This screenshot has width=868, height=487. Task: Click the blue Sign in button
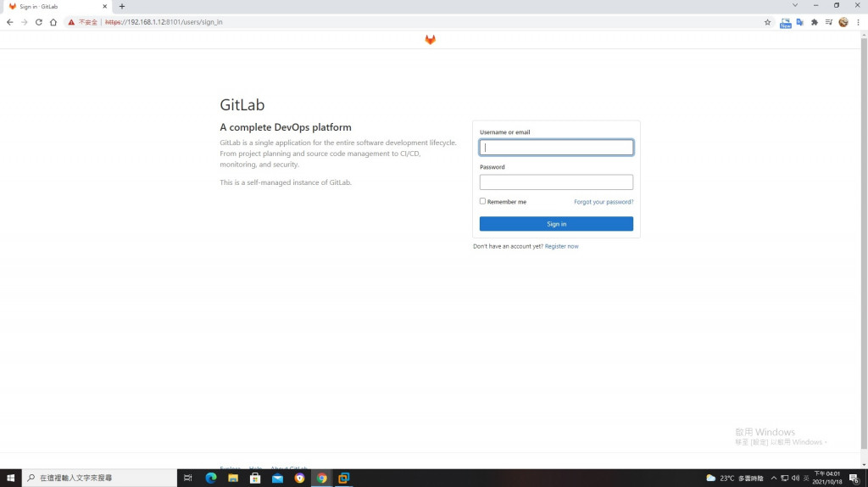coord(556,224)
